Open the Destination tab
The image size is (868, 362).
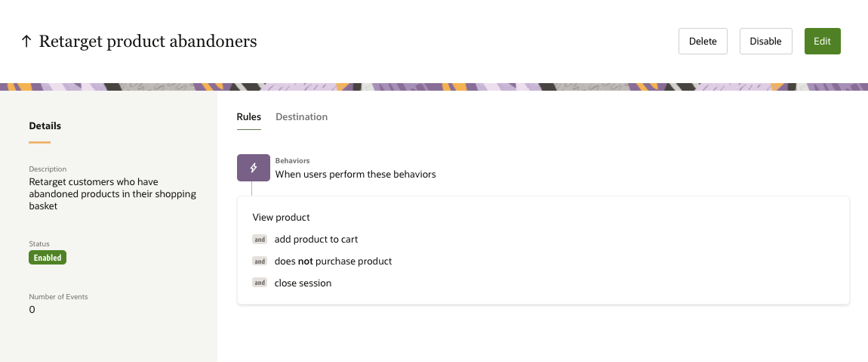(302, 117)
